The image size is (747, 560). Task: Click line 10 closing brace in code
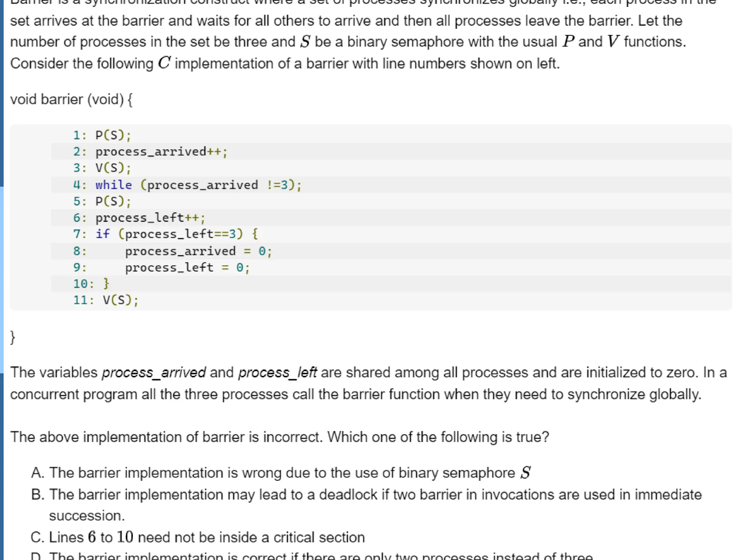(106, 284)
